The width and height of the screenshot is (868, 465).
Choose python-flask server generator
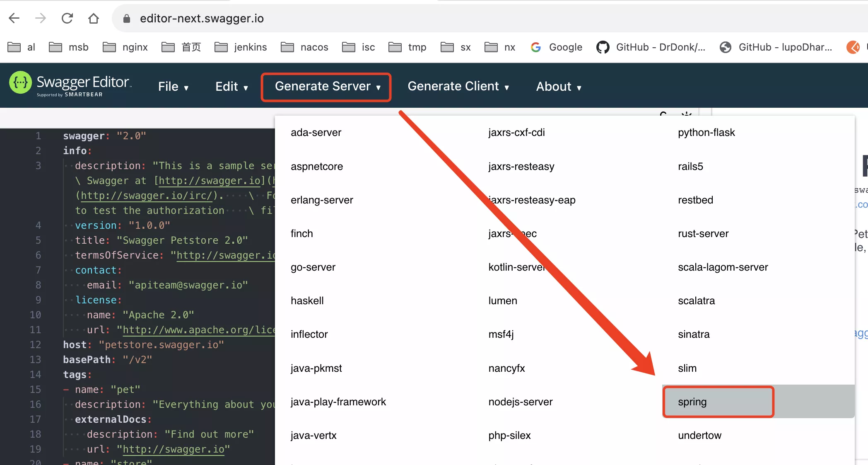(x=706, y=133)
